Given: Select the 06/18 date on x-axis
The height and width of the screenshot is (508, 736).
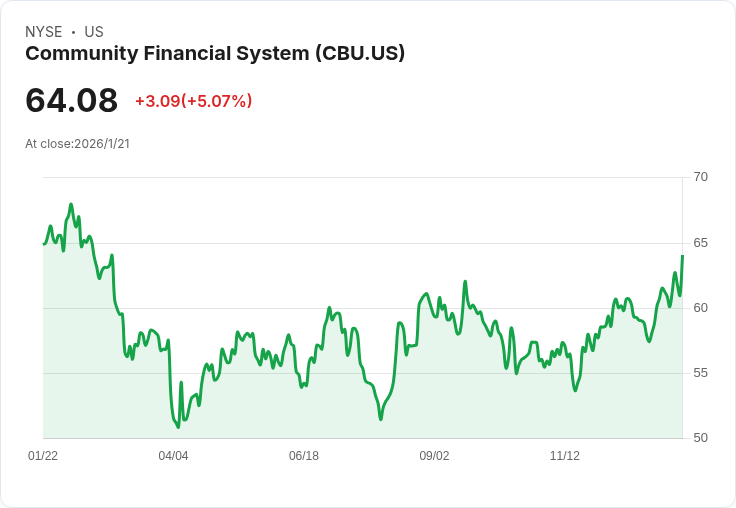Looking at the screenshot, I should click(x=304, y=456).
